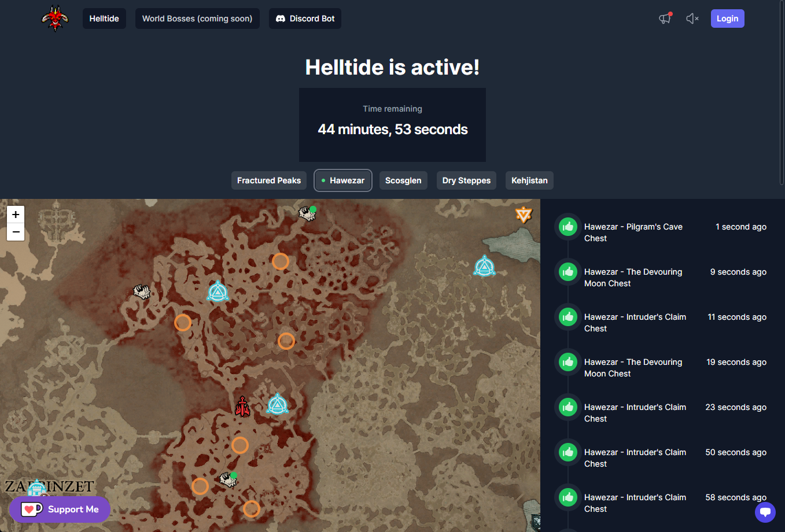Click the "50 seconds ago" timestamp
This screenshot has width=785, height=532.
(x=736, y=452)
